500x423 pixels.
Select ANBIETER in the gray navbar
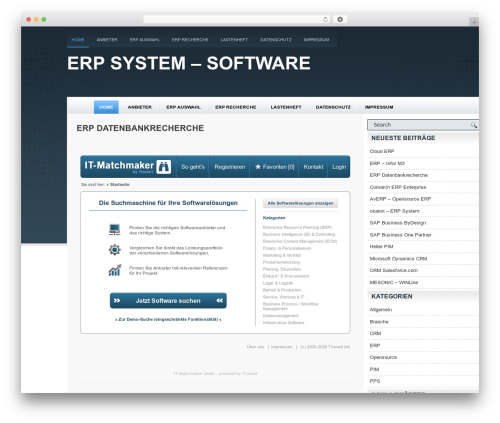pos(140,107)
